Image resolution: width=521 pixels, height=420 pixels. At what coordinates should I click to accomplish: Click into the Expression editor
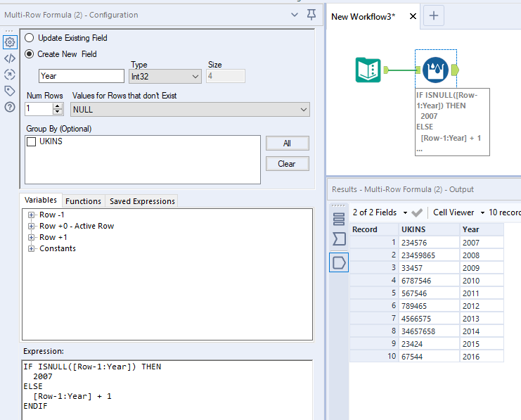167,390
